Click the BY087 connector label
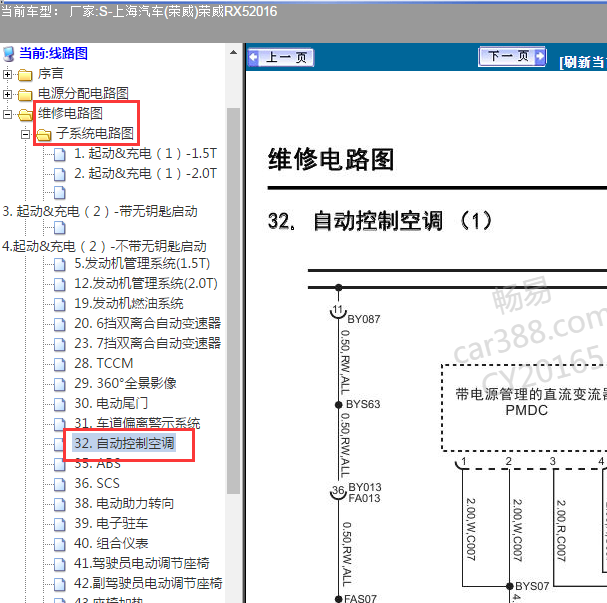 click(364, 320)
